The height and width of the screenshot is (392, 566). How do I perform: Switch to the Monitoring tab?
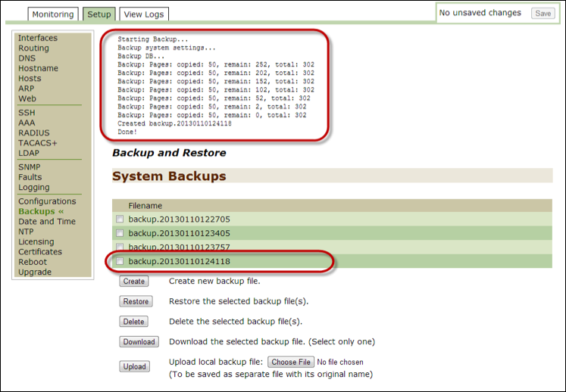(53, 14)
